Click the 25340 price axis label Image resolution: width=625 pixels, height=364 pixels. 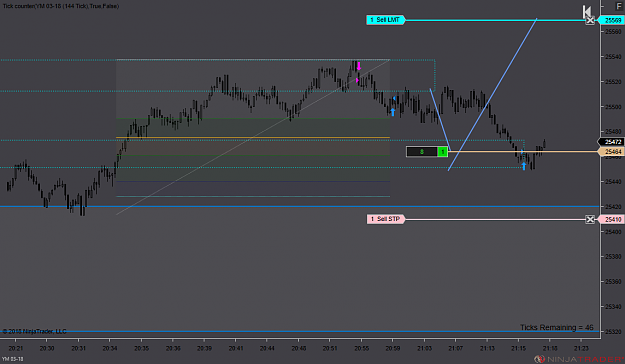613,307
